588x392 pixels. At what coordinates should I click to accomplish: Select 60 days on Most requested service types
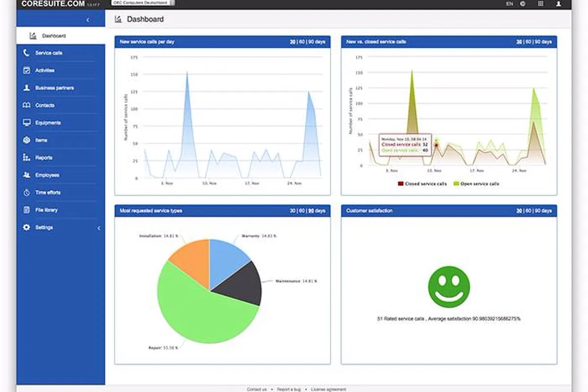[x=302, y=211]
